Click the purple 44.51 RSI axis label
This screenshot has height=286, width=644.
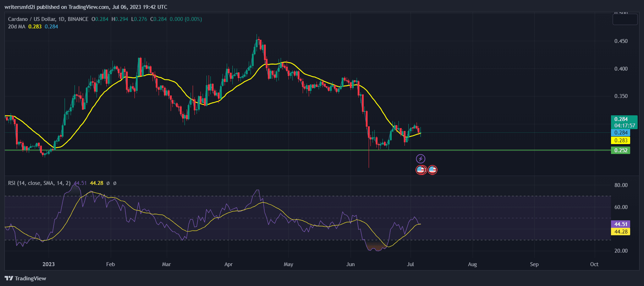[x=621, y=224]
